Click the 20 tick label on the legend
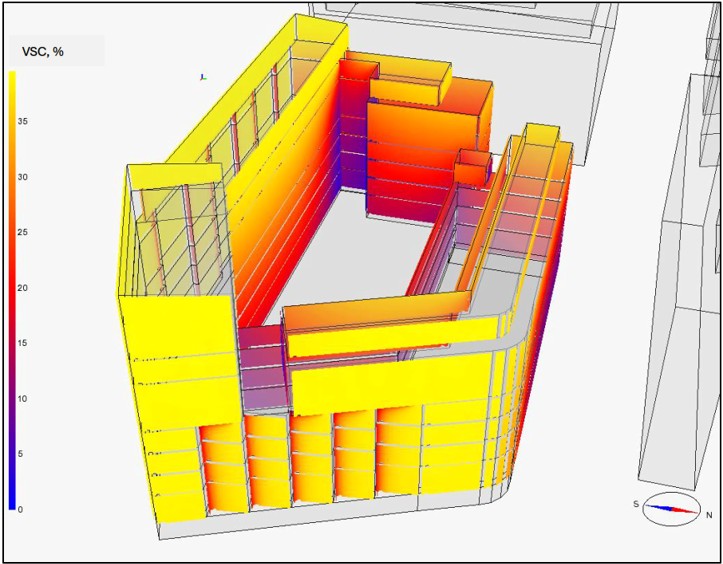Viewport: 723px width, 564px height. coord(22,288)
